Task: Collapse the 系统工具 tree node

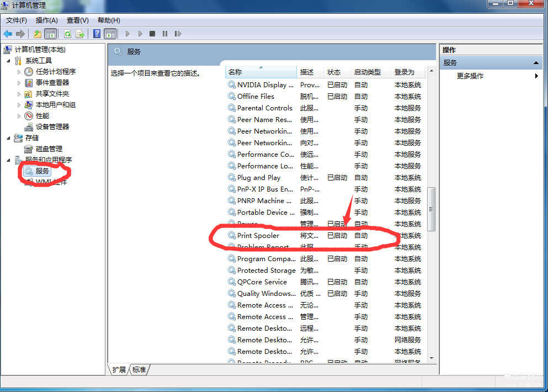Action: 8,61
